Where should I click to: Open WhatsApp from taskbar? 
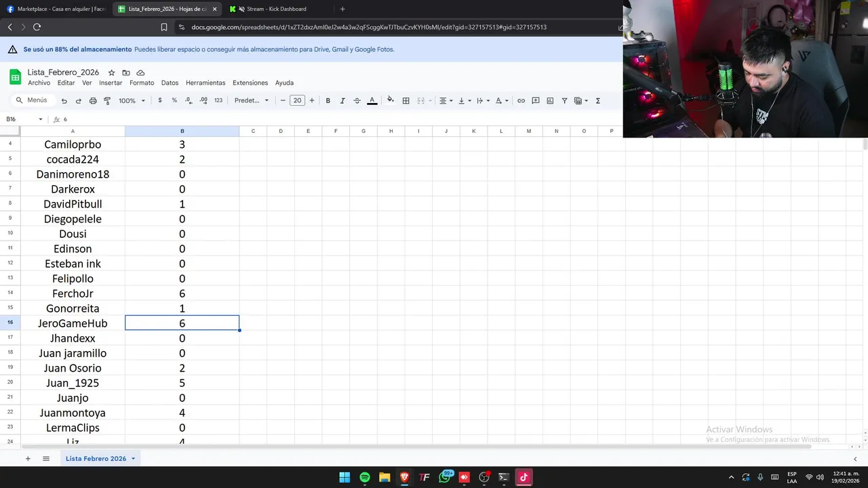pyautogui.click(x=444, y=477)
